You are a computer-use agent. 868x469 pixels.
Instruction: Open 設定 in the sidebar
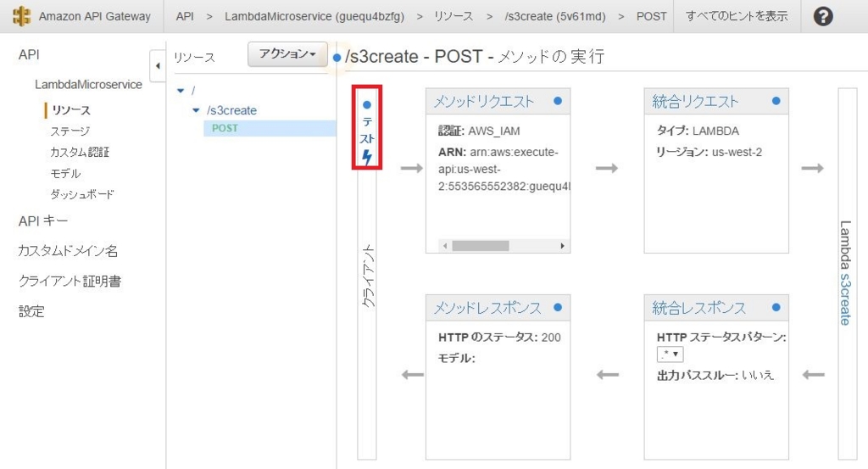[31, 311]
